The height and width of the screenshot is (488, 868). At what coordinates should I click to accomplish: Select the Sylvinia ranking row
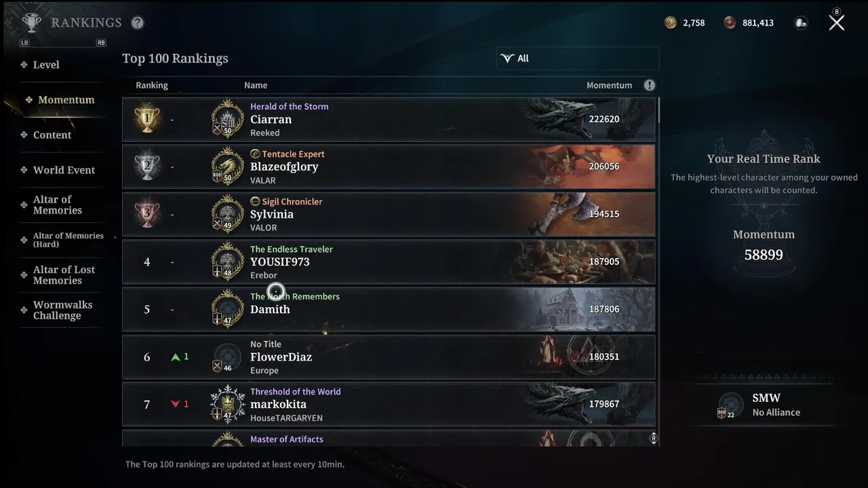click(389, 214)
